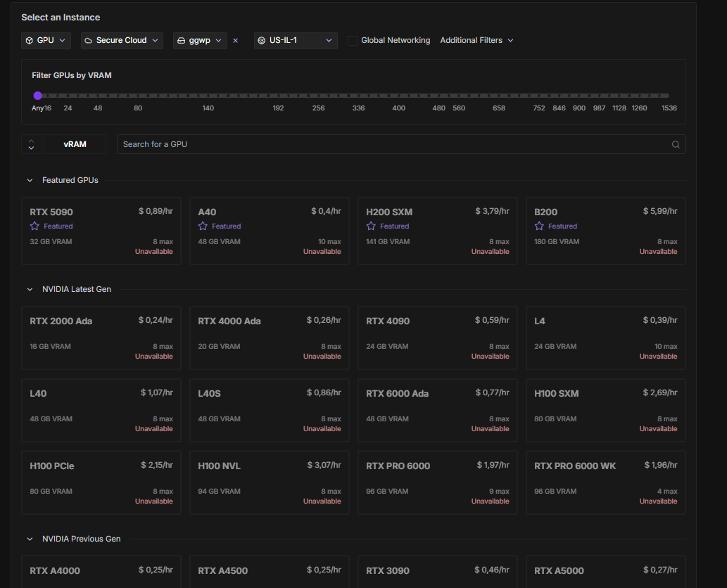
Task: Set the VRAM slider to 1536
Action: pyautogui.click(x=669, y=96)
